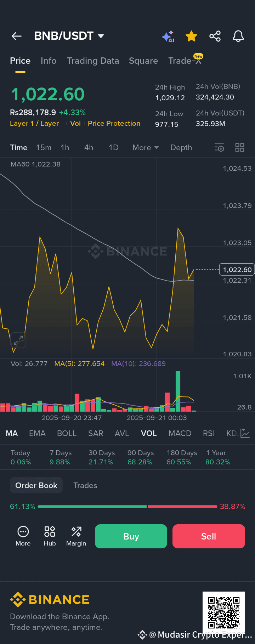Tap the 30 Days 21.71% performance

tap(102, 457)
